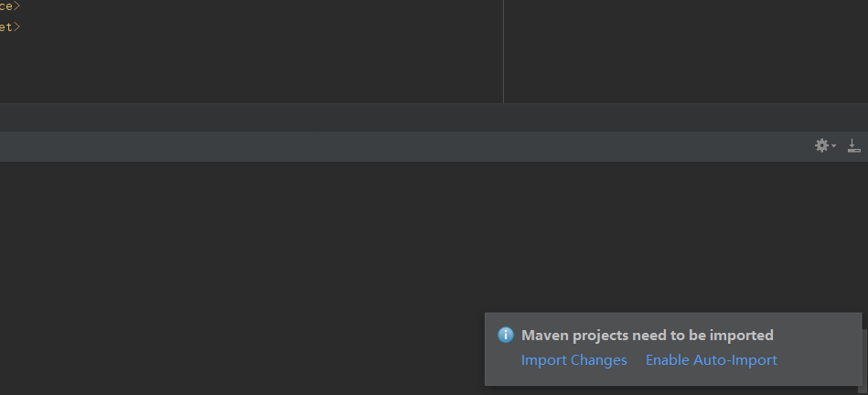This screenshot has height=395, width=868.
Task: Click the bar between editor and tool window
Action: point(434,117)
